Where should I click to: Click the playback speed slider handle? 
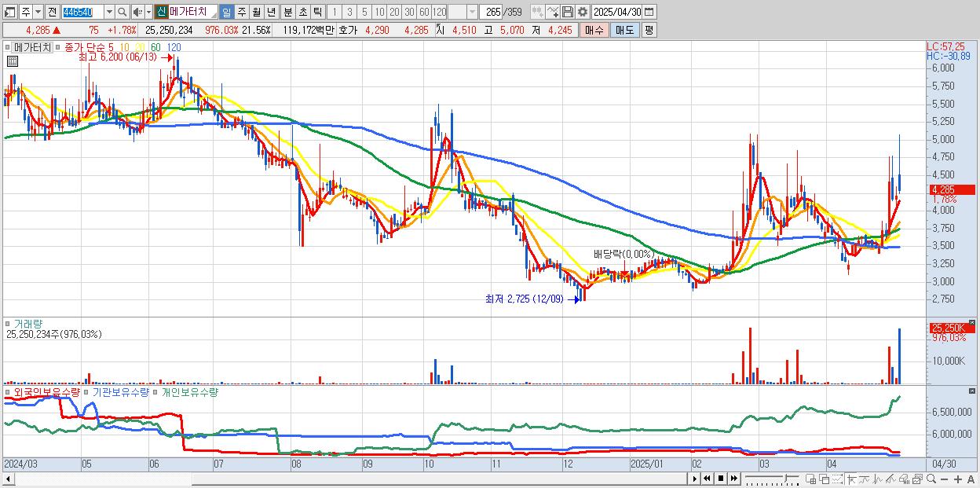click(787, 478)
